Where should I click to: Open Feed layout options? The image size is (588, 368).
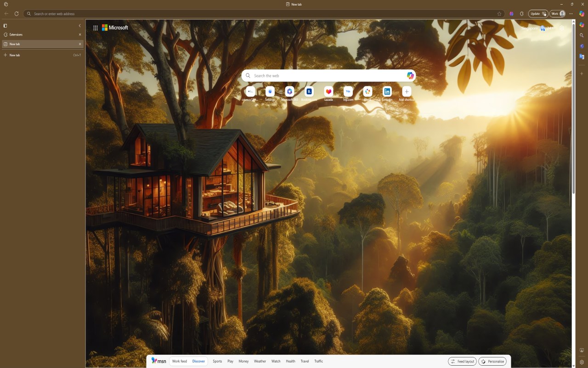click(x=462, y=361)
